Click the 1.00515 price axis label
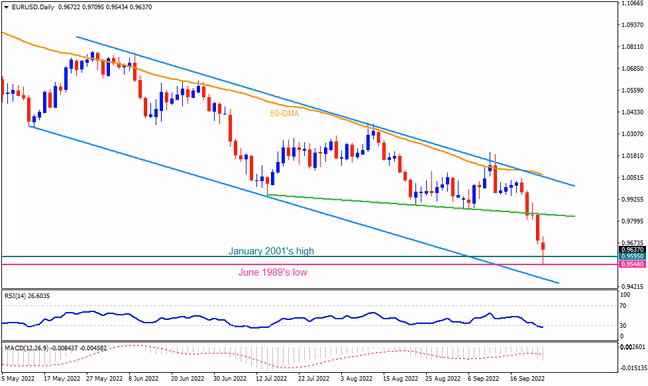 (632, 178)
